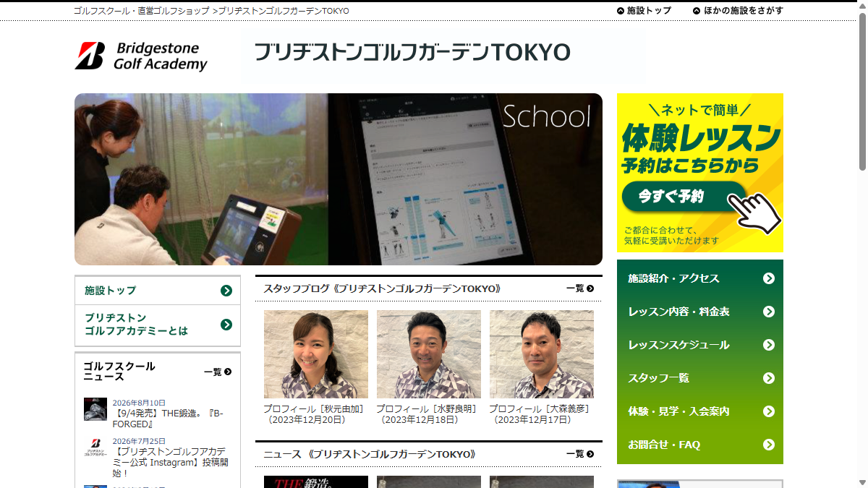Open プロフィール［水野良明］ blog link

pyautogui.click(x=427, y=414)
